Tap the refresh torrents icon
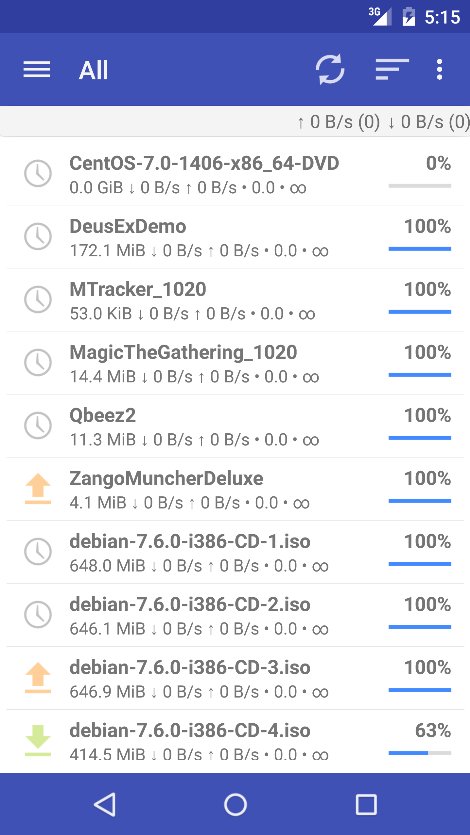This screenshot has width=470, height=835. [330, 70]
